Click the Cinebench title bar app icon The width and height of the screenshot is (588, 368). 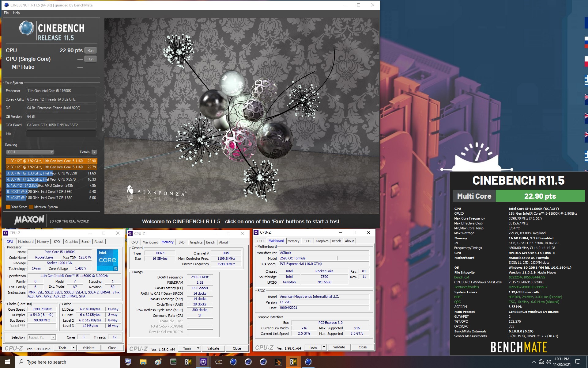[6, 5]
